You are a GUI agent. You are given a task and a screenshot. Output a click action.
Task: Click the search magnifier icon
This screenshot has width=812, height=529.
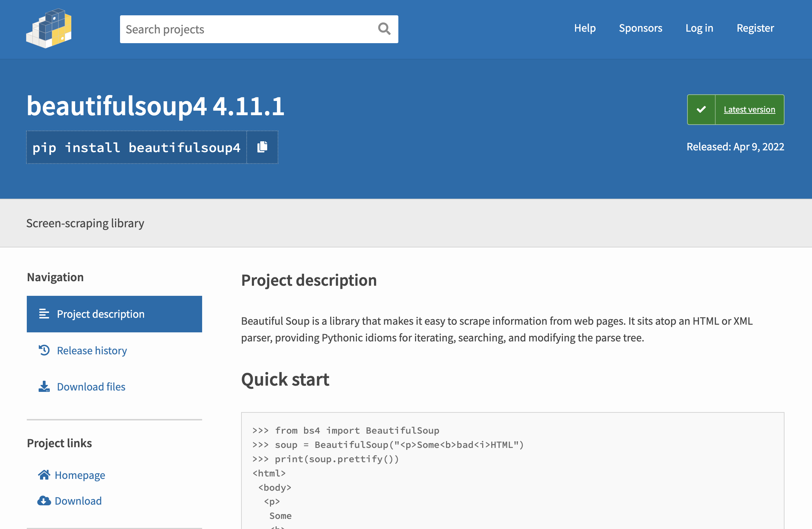point(384,29)
